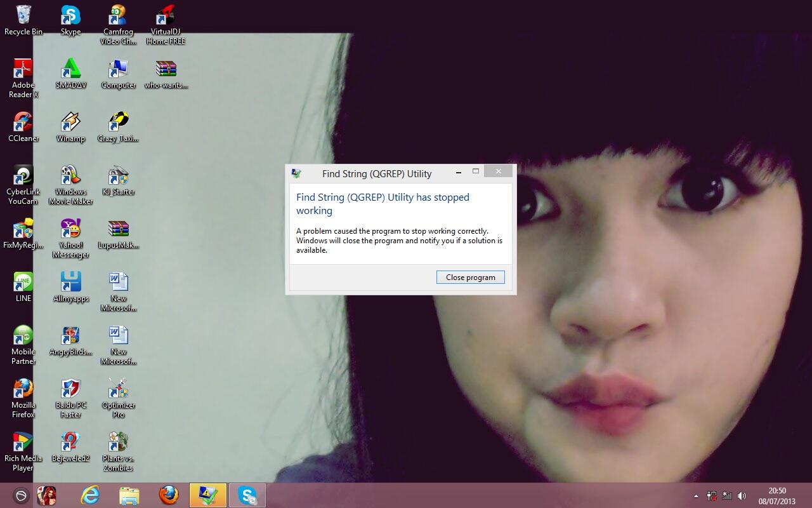Select the who-wants archive icon
The width and height of the screenshot is (812, 508).
[x=166, y=73]
